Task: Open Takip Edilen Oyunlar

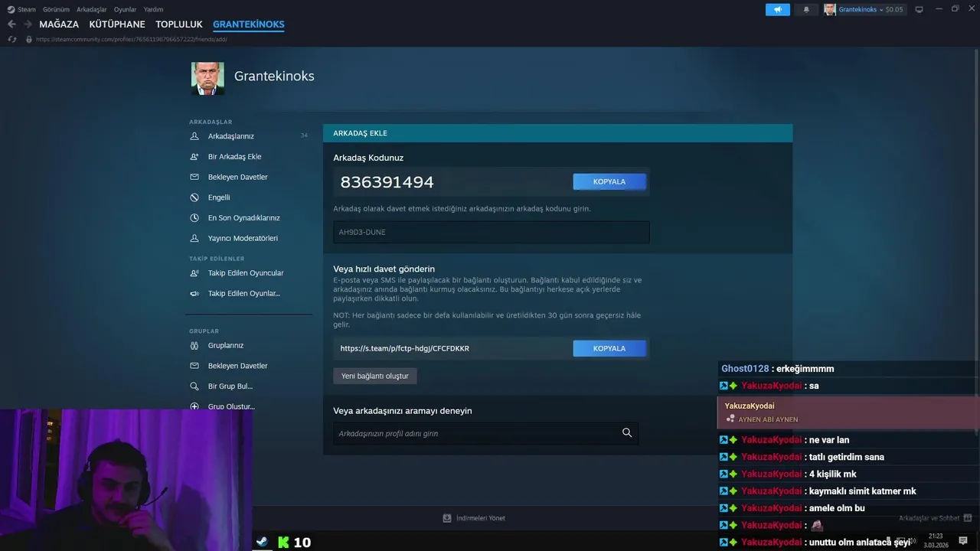Action: tap(243, 293)
